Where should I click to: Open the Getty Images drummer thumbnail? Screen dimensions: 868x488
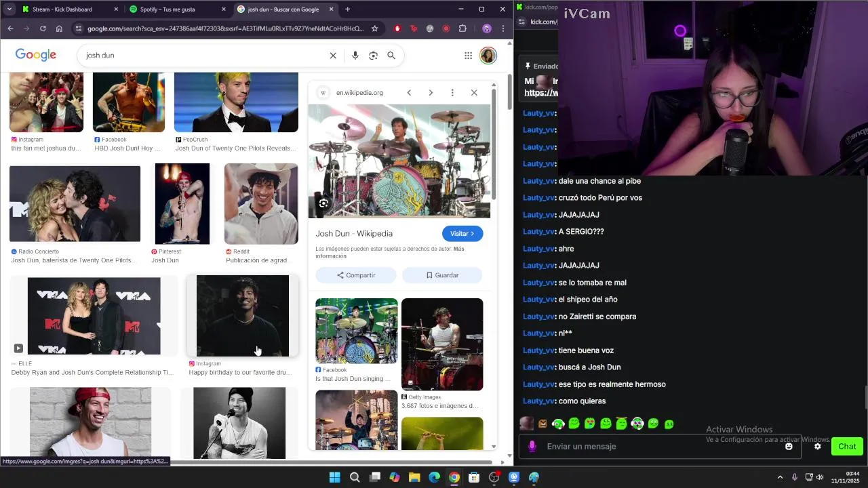coord(442,344)
